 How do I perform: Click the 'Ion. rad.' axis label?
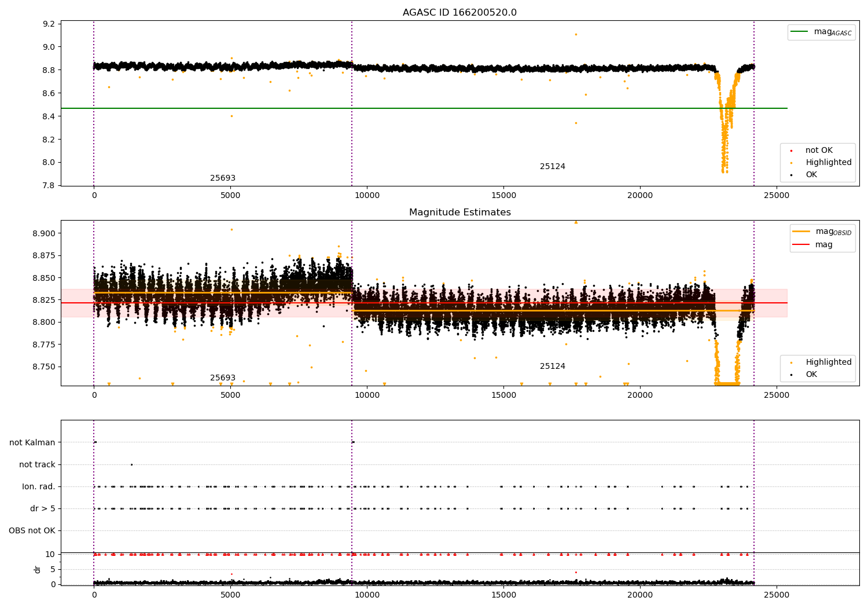click(x=39, y=486)
